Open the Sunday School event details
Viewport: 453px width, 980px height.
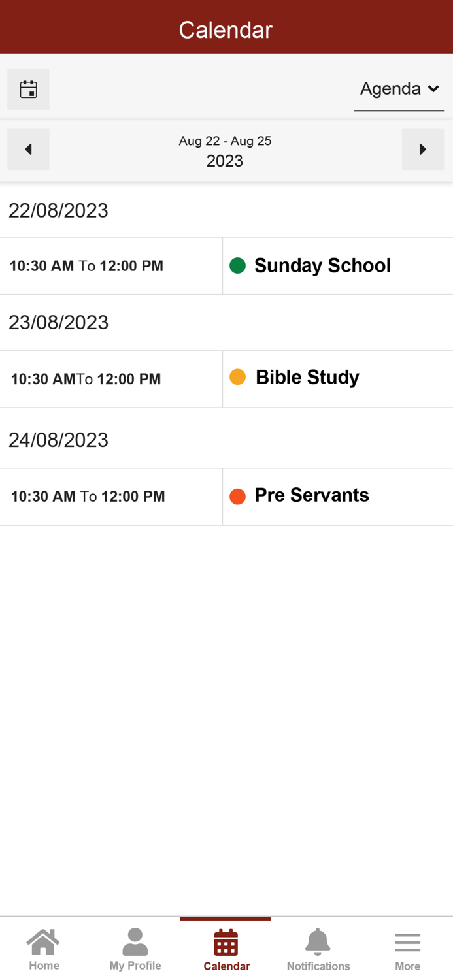coord(322,266)
